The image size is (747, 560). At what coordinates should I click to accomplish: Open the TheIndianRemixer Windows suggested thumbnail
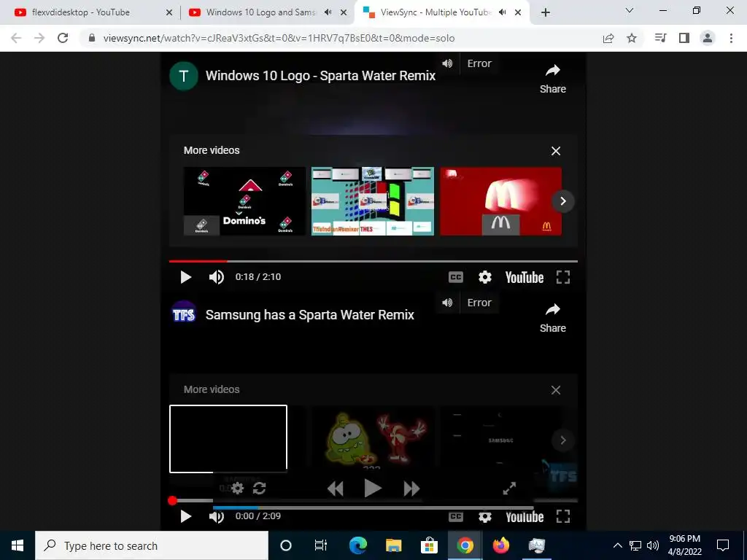tap(373, 201)
